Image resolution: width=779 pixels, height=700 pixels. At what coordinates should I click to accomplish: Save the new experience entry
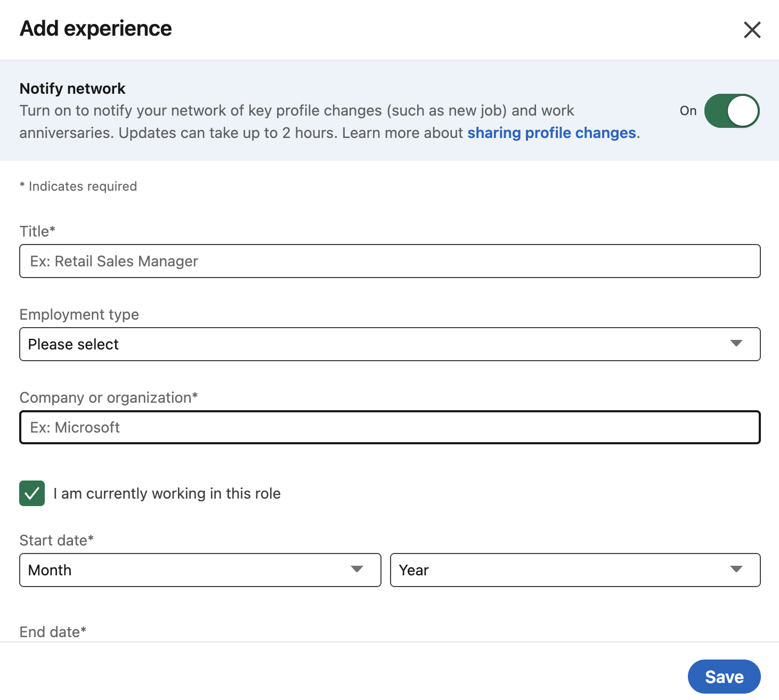click(x=724, y=677)
